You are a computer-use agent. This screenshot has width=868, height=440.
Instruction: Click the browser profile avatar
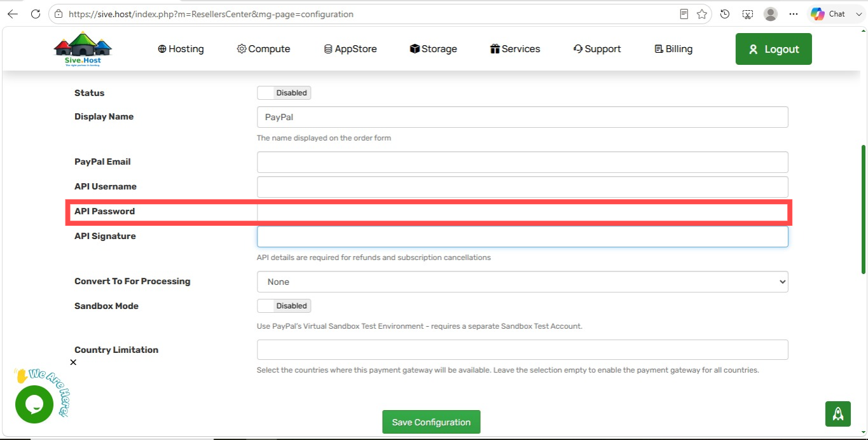[771, 14]
